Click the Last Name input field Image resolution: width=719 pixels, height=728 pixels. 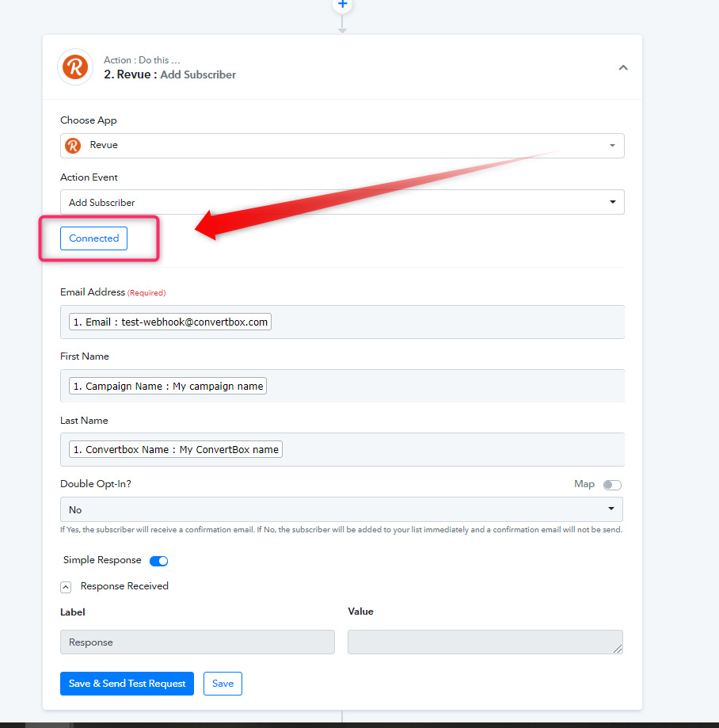(342, 449)
